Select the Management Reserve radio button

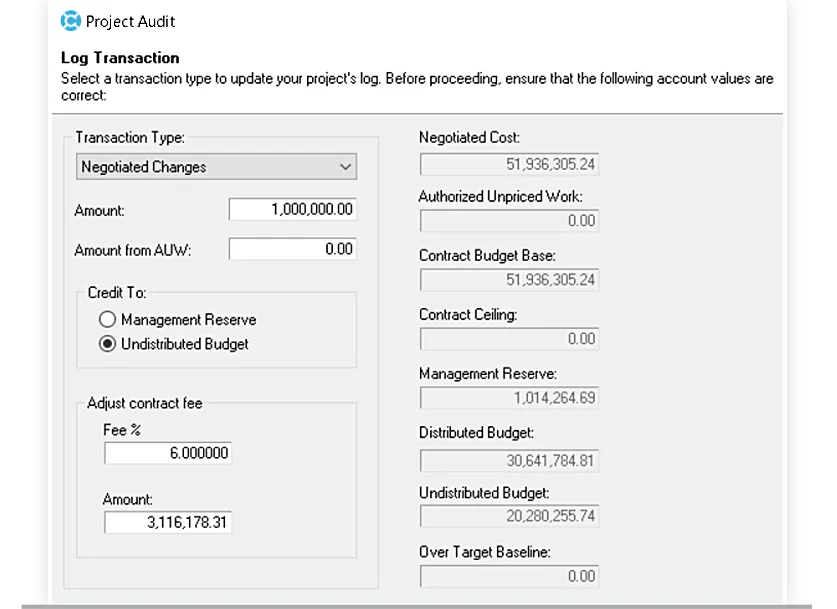click(x=107, y=319)
